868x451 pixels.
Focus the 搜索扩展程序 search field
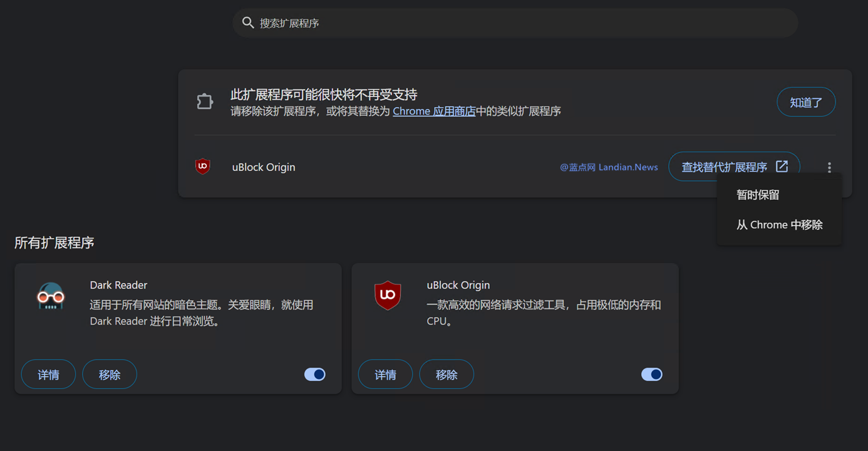(514, 23)
